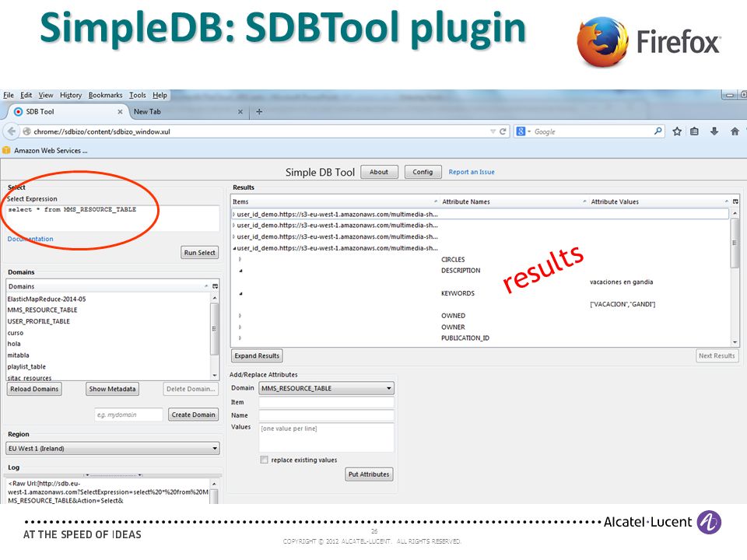The width and height of the screenshot is (747, 560).
Task: Open the Domain MMS_RESOURCE_TABLE dropdown
Action: (x=326, y=388)
